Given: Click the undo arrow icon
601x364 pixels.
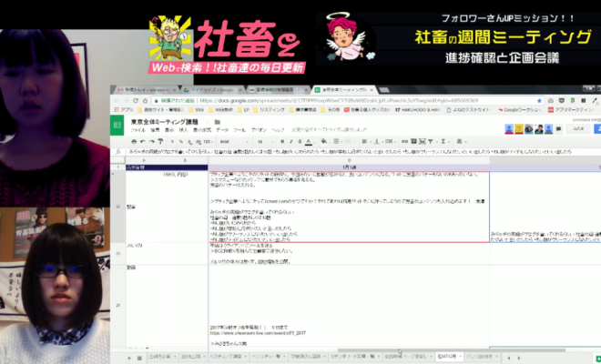Looking at the screenshot, I should [x=141, y=141].
